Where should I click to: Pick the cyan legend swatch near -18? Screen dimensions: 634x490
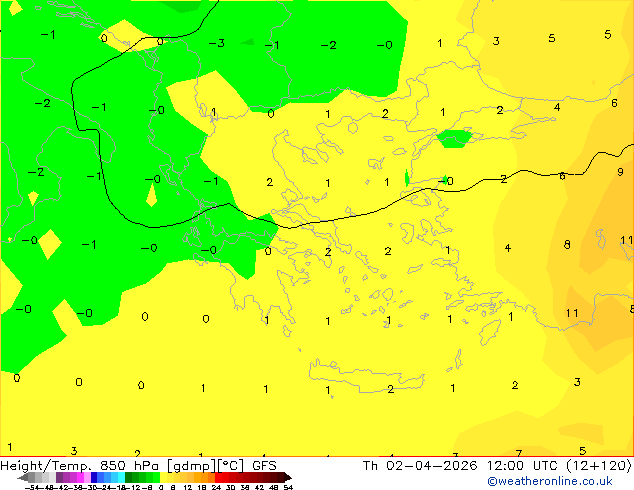[x=121, y=477]
